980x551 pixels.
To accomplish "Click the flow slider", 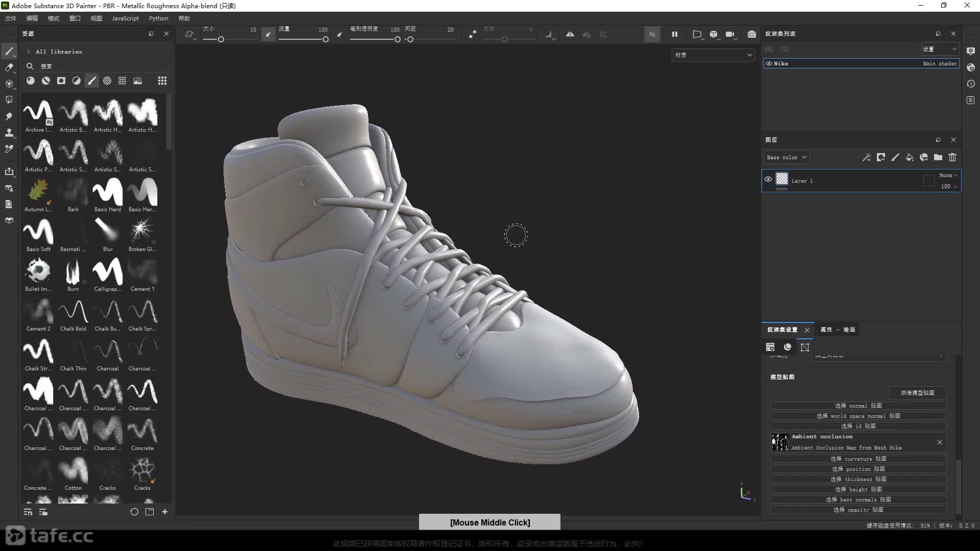I will (x=303, y=39).
